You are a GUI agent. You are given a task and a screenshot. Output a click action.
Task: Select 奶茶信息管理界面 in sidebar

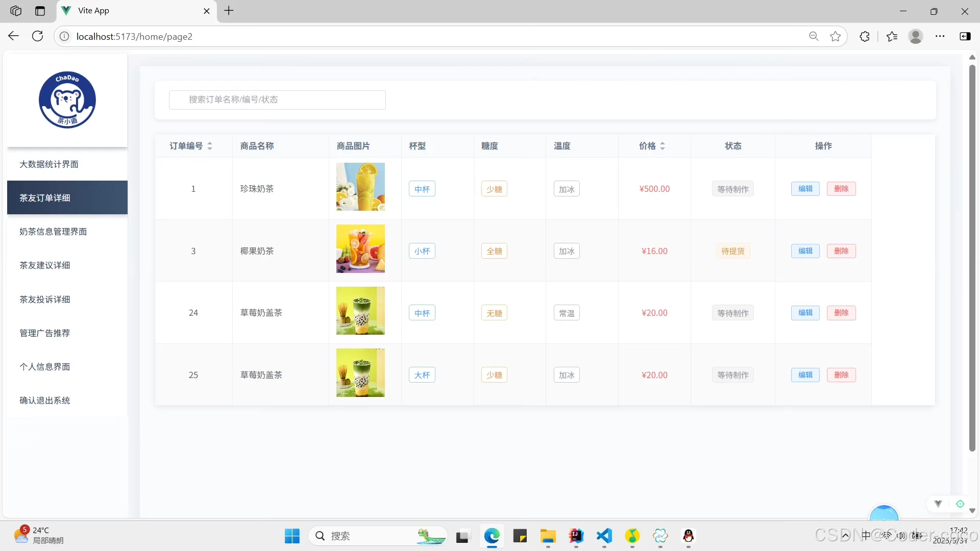tap(53, 232)
